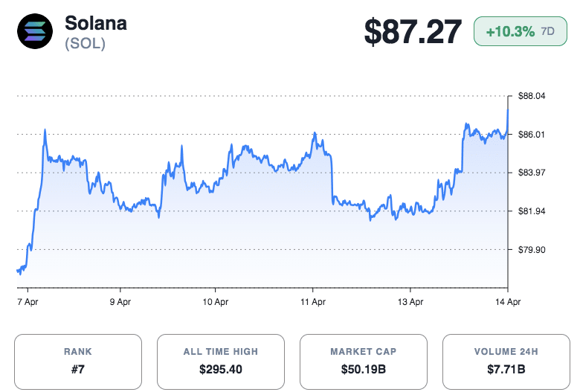Viewport: 580px width, 392px height.
Task: Click the Solana logo icon
Action: [x=34, y=33]
